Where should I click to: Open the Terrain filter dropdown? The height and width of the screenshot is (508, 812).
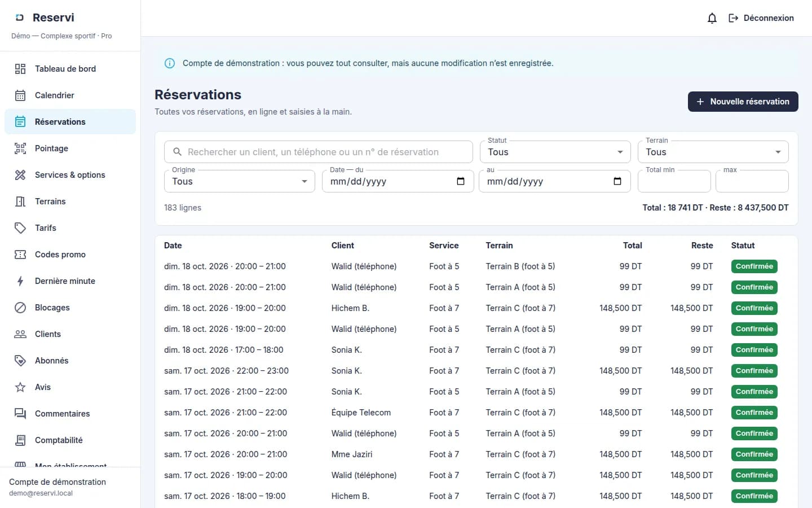(713, 152)
